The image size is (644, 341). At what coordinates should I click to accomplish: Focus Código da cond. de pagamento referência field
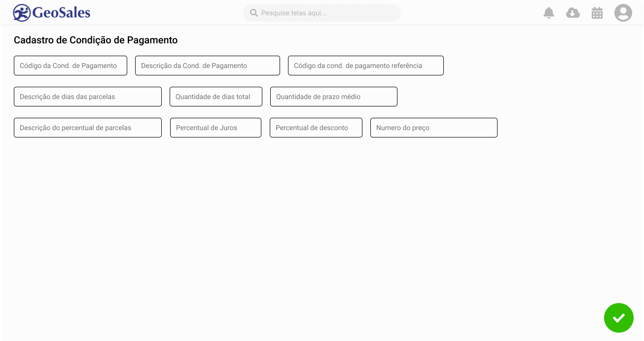pos(366,66)
